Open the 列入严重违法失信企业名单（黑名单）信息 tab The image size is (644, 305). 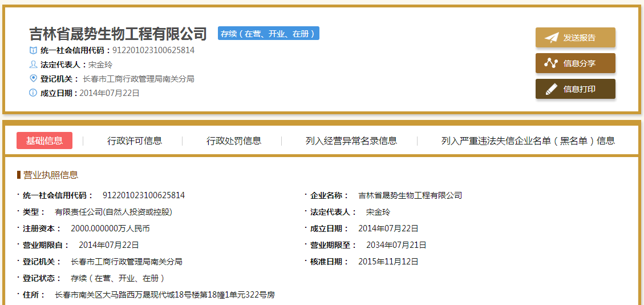528,141
